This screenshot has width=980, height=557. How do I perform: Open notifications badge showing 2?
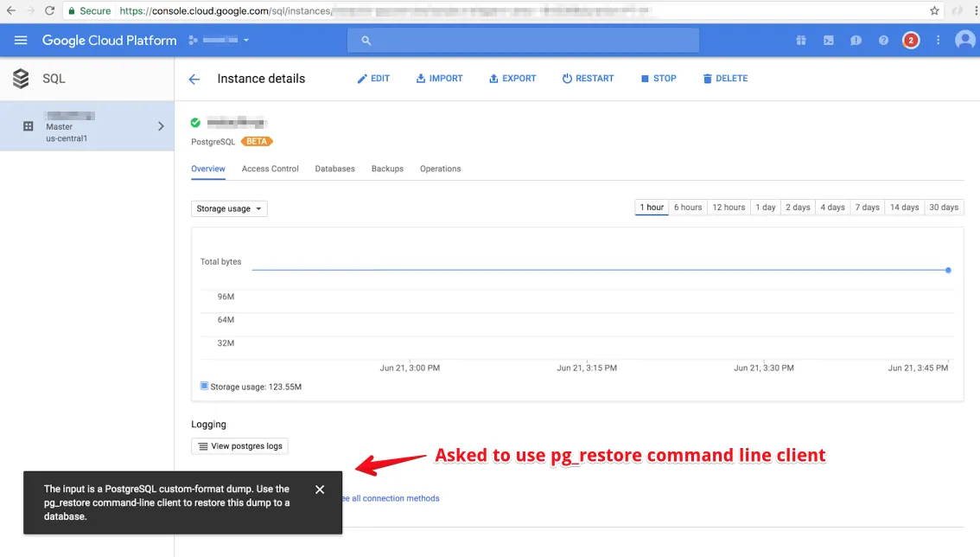(911, 40)
